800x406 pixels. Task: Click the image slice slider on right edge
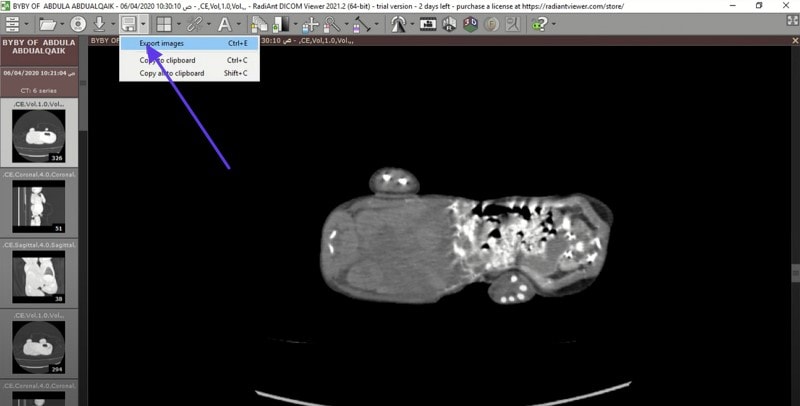tap(795, 273)
